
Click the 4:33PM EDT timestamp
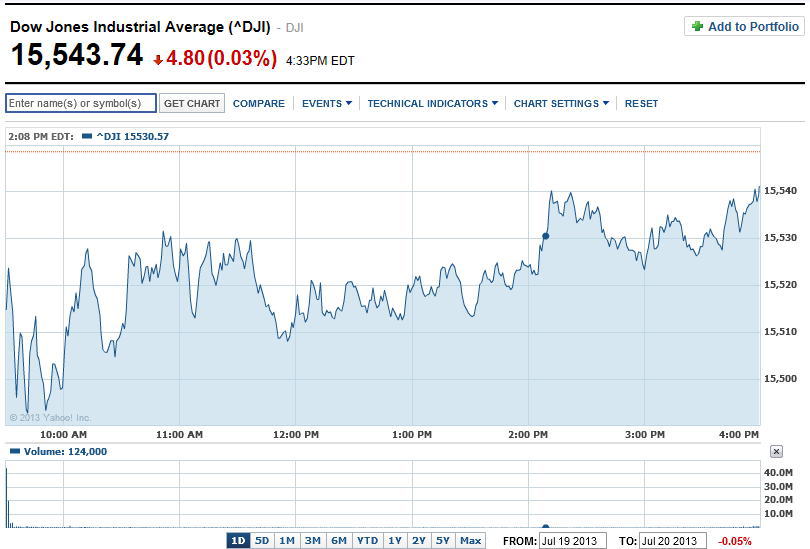320,61
